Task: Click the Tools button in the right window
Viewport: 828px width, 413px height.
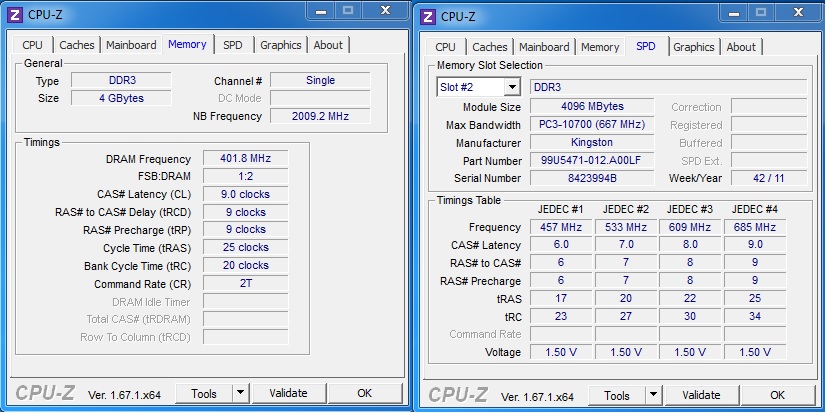Action: (x=617, y=395)
